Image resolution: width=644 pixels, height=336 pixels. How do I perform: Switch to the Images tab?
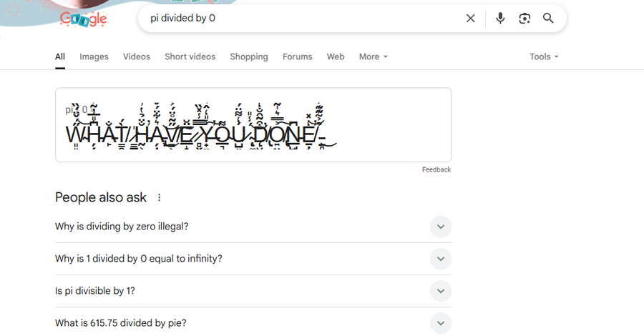tap(94, 57)
